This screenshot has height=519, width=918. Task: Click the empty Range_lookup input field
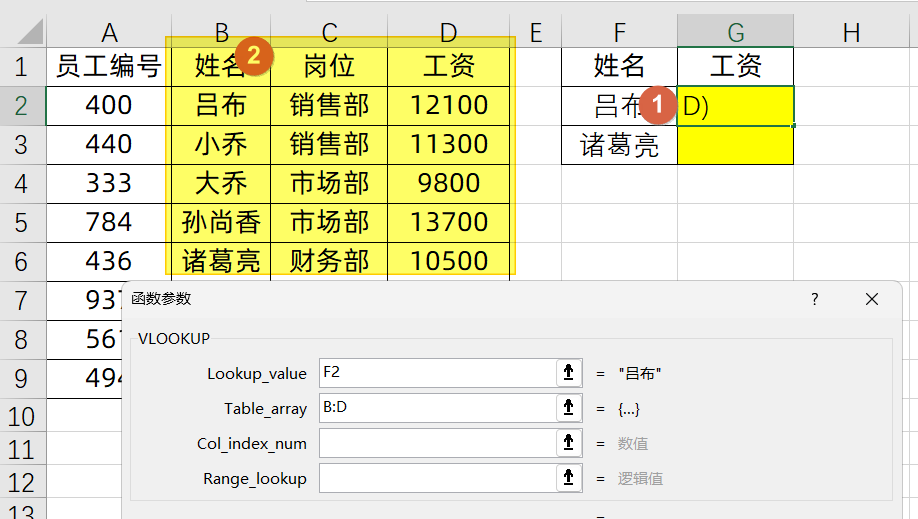tap(437, 478)
